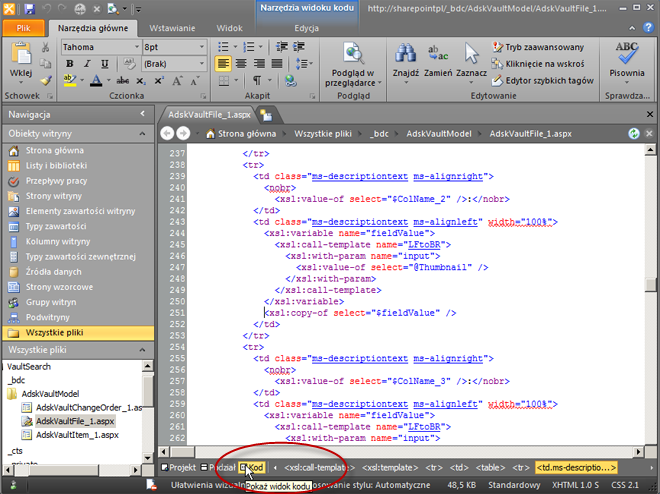Click the code editor vertical scrollbar thumb
The image size is (660, 494).
click(651, 284)
